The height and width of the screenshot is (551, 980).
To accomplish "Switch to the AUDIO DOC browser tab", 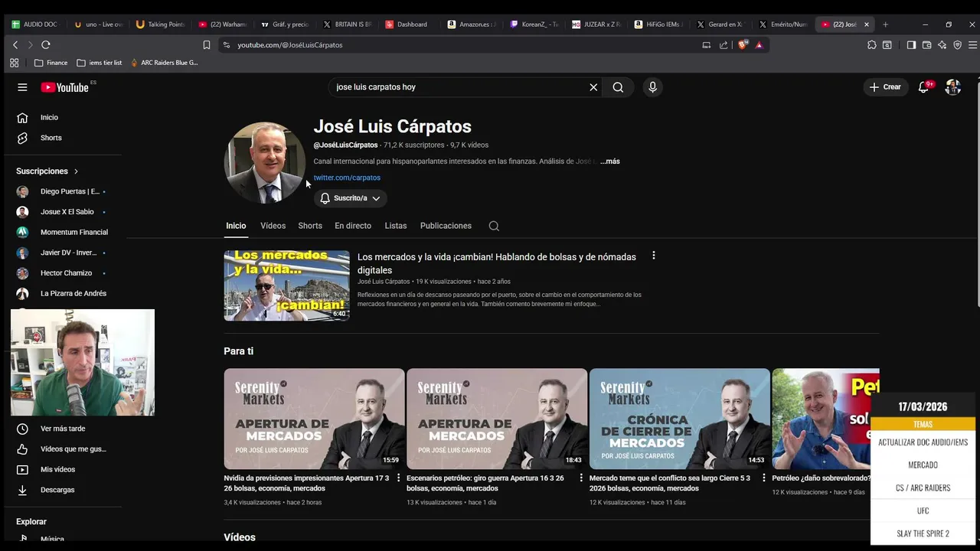I will 37,24.
